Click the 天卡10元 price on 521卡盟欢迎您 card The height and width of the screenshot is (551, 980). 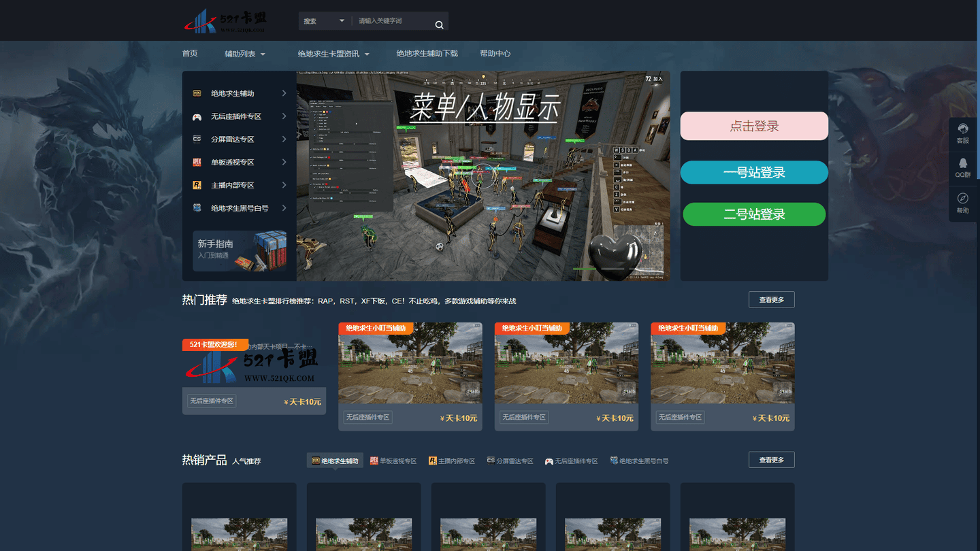point(303,402)
